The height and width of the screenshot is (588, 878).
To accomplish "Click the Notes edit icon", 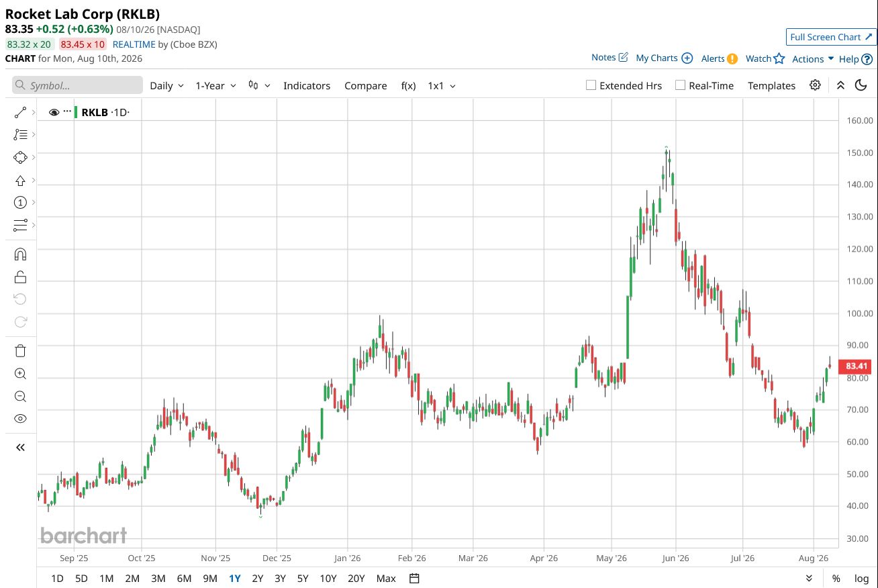I will pos(623,58).
